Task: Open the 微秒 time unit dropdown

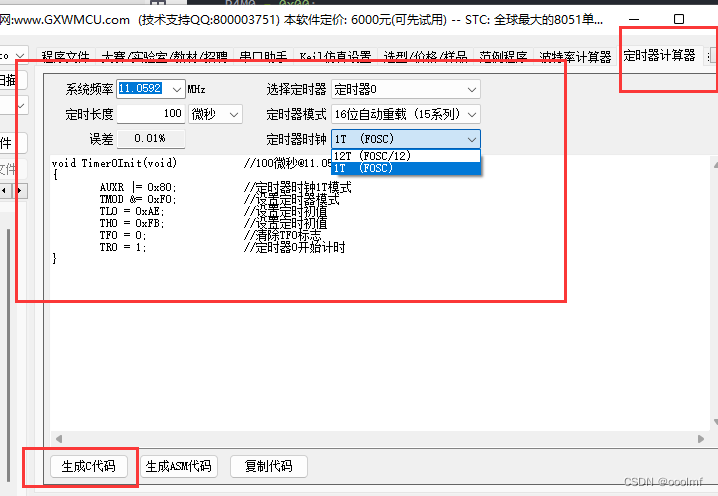Action: (x=215, y=114)
